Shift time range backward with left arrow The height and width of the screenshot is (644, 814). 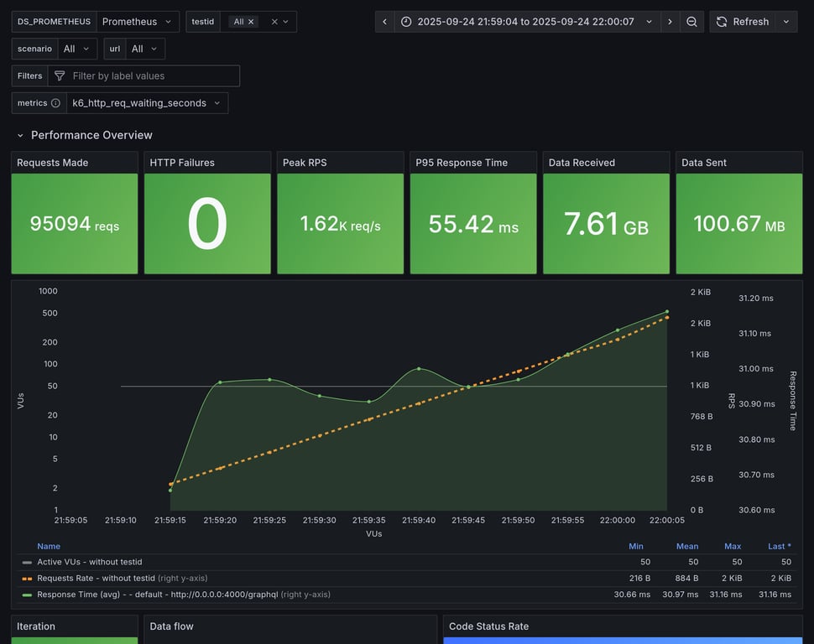[384, 22]
